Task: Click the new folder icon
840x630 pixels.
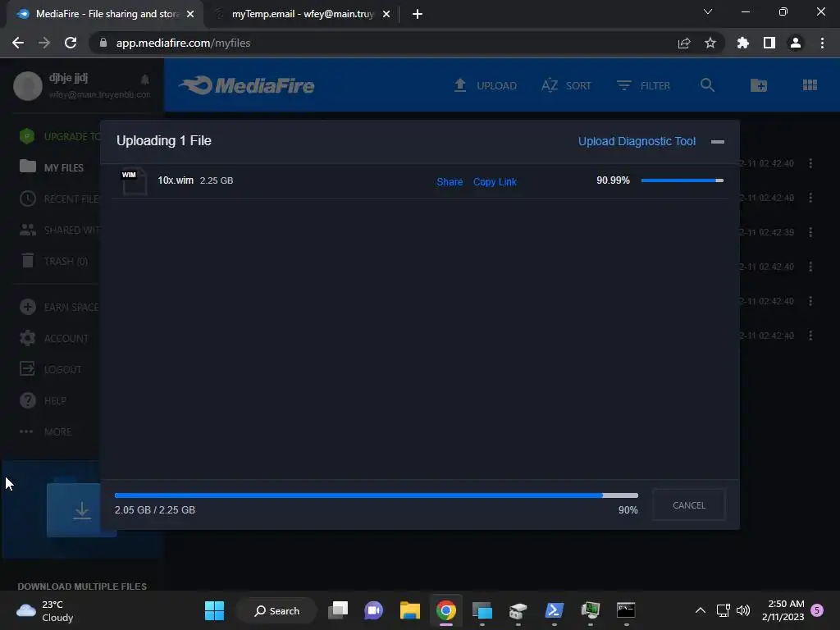Action: point(758,85)
